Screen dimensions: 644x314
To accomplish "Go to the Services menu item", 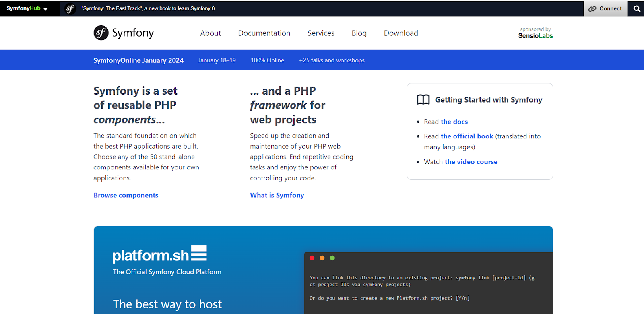I will [x=321, y=33].
